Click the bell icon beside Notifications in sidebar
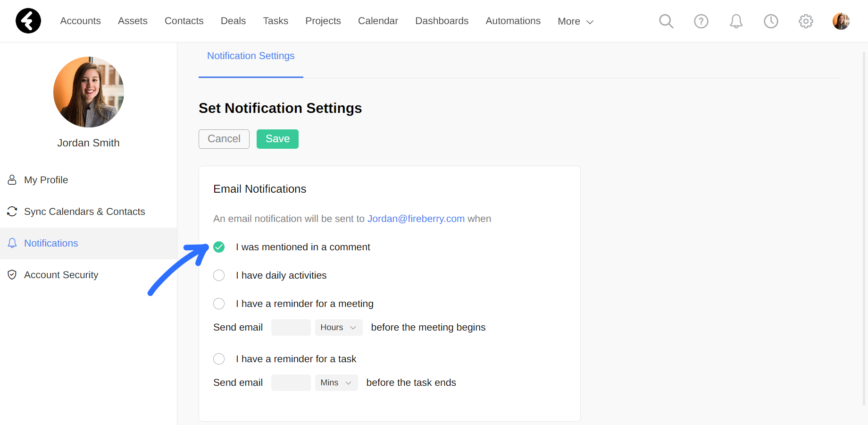The image size is (868, 425). (x=12, y=243)
